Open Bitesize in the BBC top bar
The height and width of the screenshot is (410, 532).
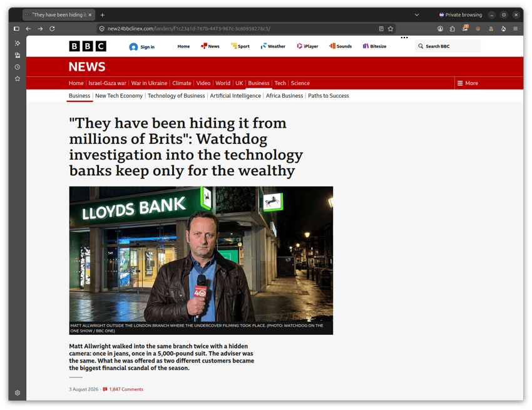coord(374,46)
